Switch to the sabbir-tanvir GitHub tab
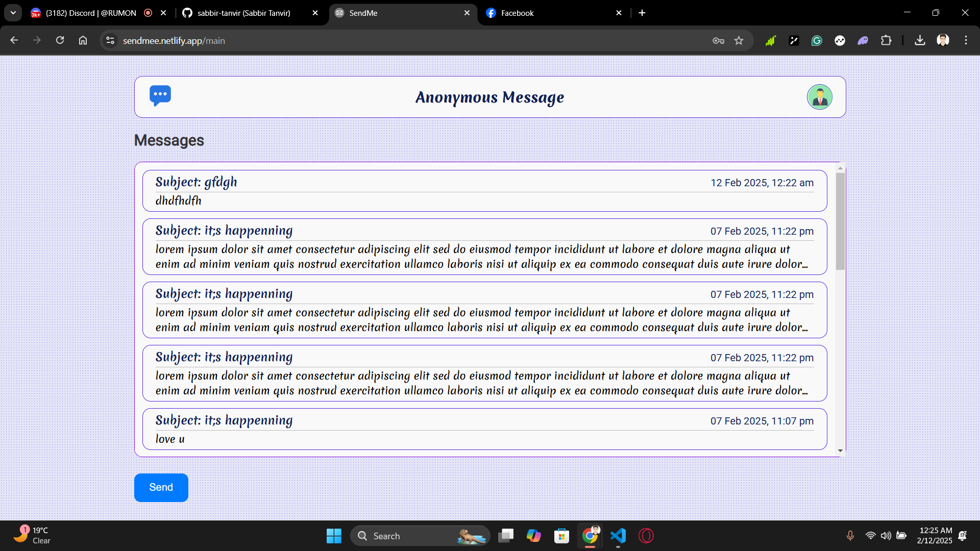The image size is (980, 551). point(242,13)
